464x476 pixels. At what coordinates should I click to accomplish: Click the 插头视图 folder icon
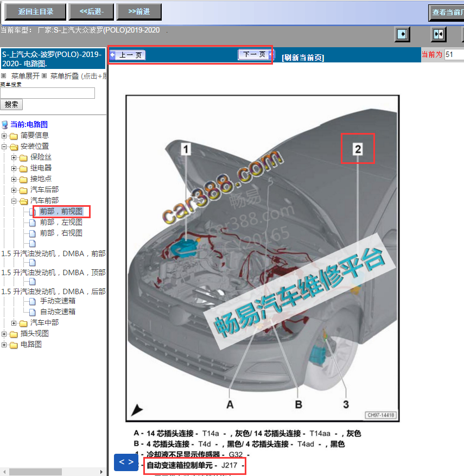[x=14, y=334]
